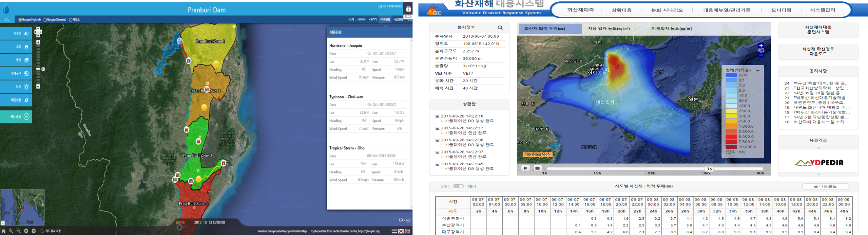Screen dimensions: 868x235
Task: Select Google(Streets) map mode radio
Action: (45, 20)
